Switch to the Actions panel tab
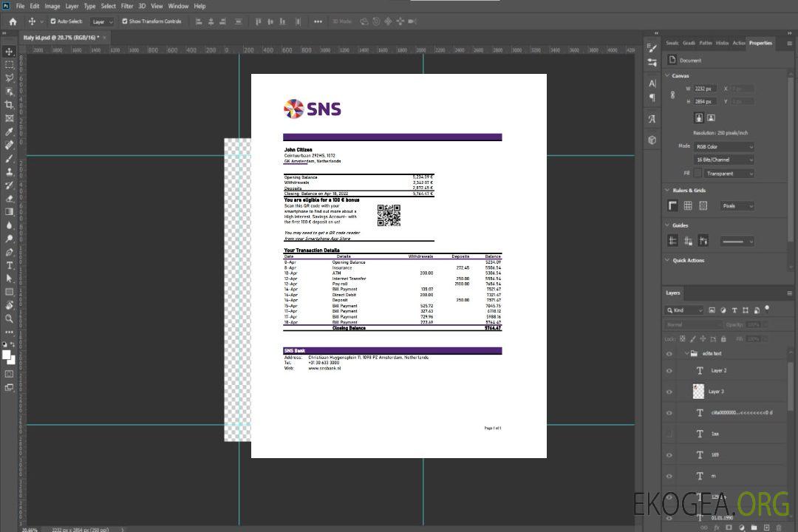798x532 pixels. 739,43
